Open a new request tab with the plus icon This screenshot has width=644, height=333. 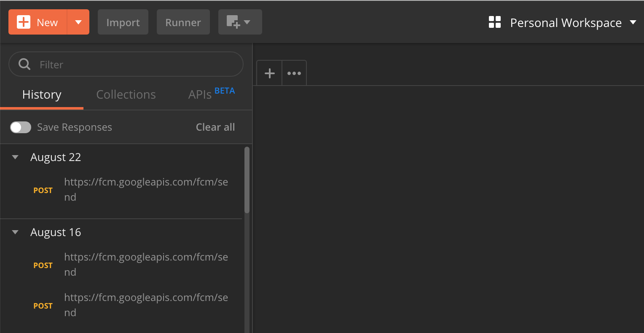pyautogui.click(x=269, y=73)
